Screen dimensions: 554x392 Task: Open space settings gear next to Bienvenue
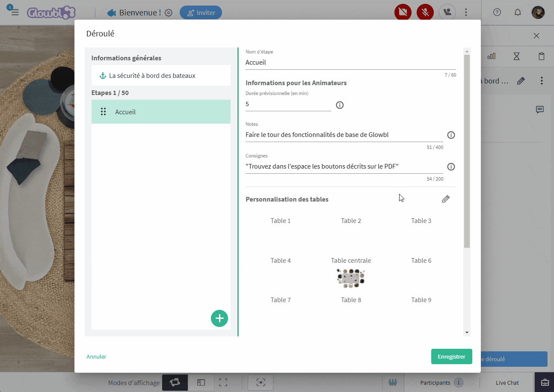[169, 13]
